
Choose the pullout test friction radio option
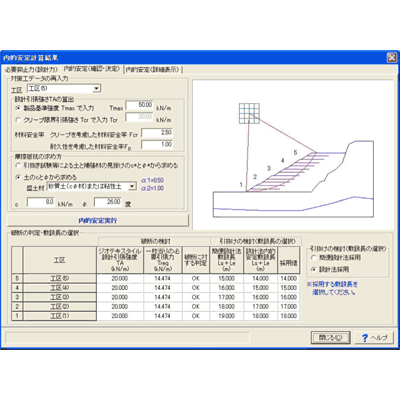coord(18,165)
